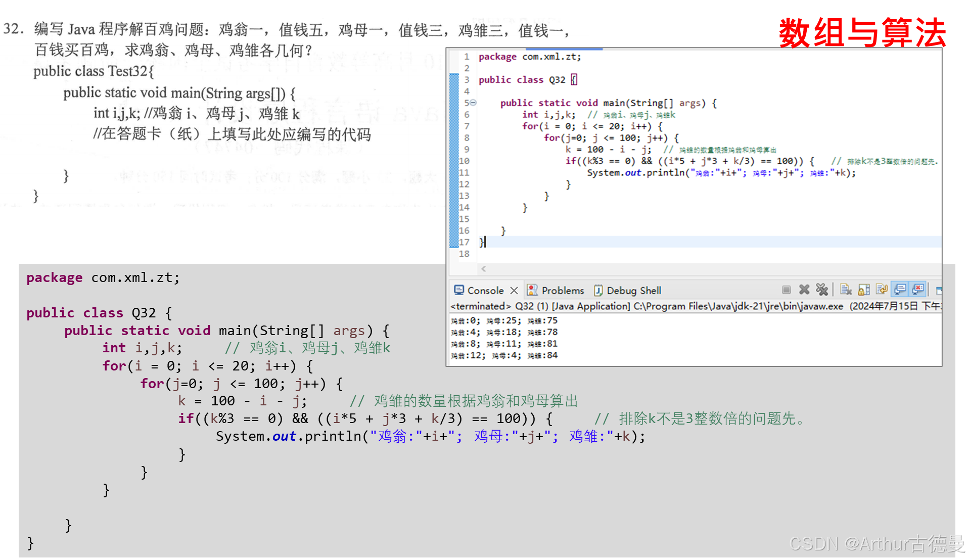Image resolution: width=968 pixels, height=560 pixels.
Task: Click the Terminate button in the Console toolbar
Action: (786, 290)
